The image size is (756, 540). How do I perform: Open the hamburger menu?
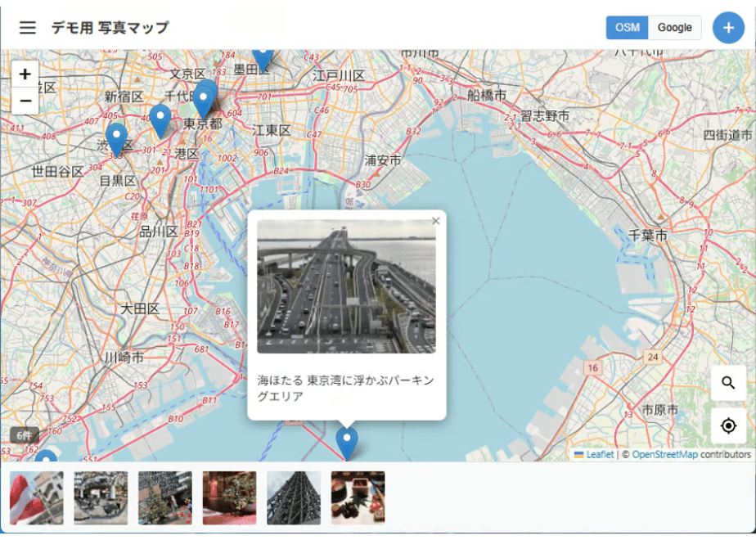(x=28, y=28)
